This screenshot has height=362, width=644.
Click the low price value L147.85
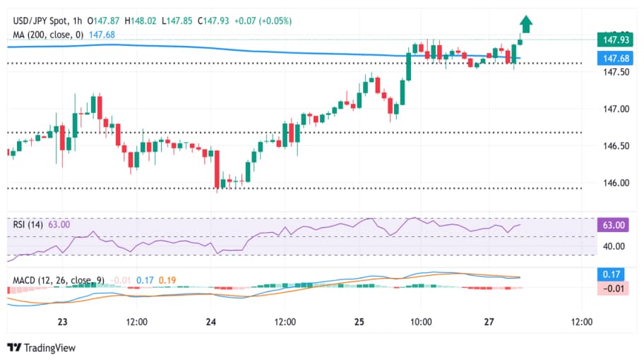pyautogui.click(x=177, y=20)
